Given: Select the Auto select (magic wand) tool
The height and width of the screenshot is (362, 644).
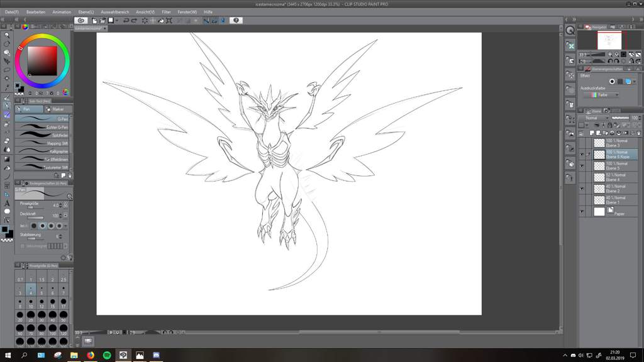Looking at the screenshot, I should pos(7,79).
